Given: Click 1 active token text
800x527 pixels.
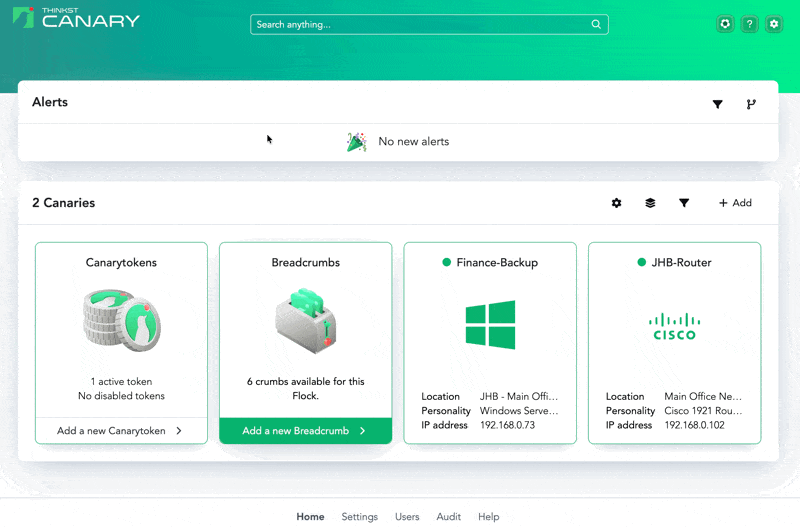Looking at the screenshot, I should [121, 382].
